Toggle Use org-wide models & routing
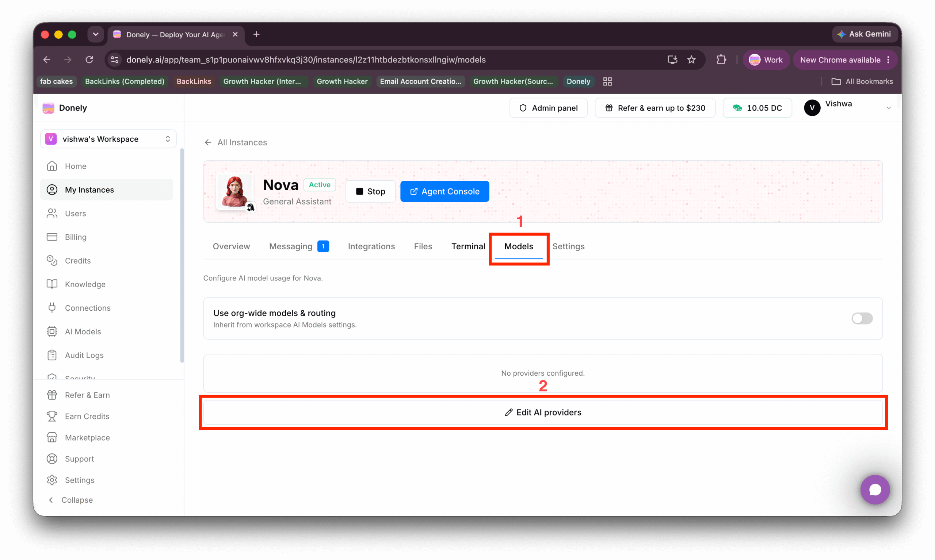Screen dimensions: 935x560 (862, 318)
